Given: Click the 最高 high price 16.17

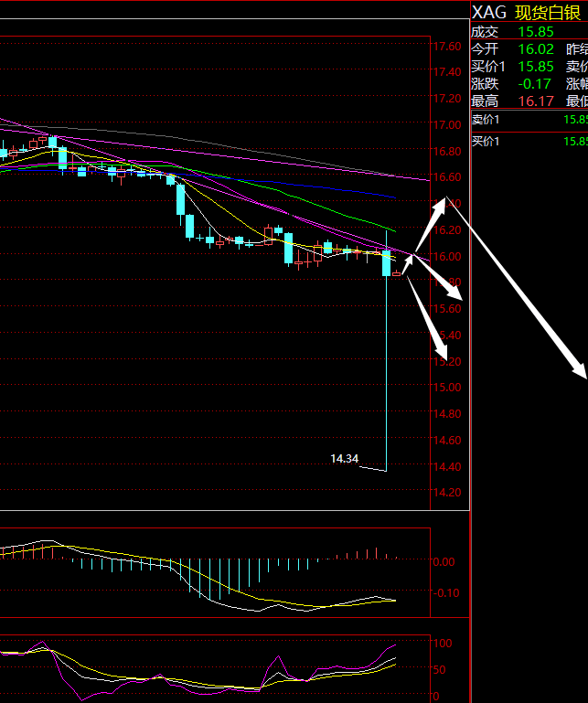Looking at the screenshot, I should tap(536, 101).
